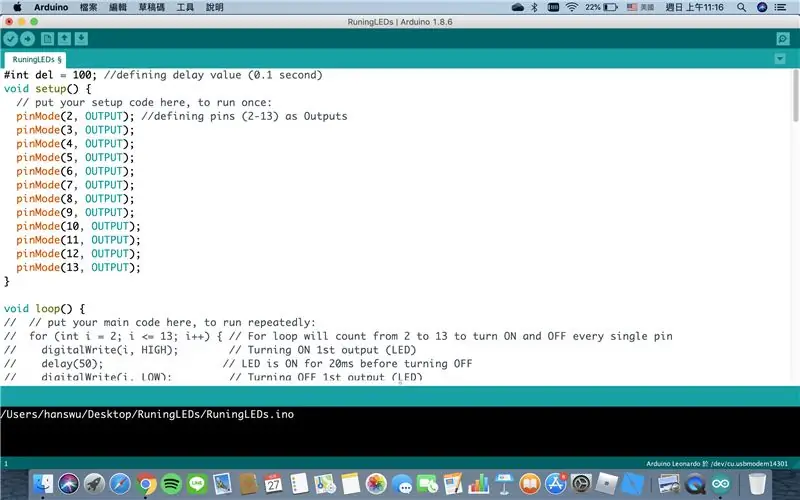Viewport: 800px width, 500px height.
Task: Select the RuningLEDs sketch tab
Action: (35, 59)
